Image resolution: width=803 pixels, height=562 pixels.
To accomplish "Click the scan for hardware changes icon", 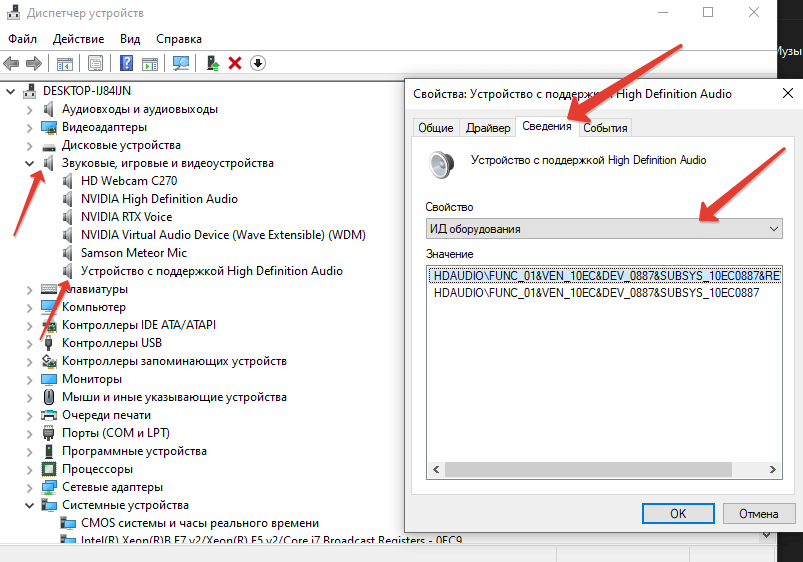I will 181,64.
